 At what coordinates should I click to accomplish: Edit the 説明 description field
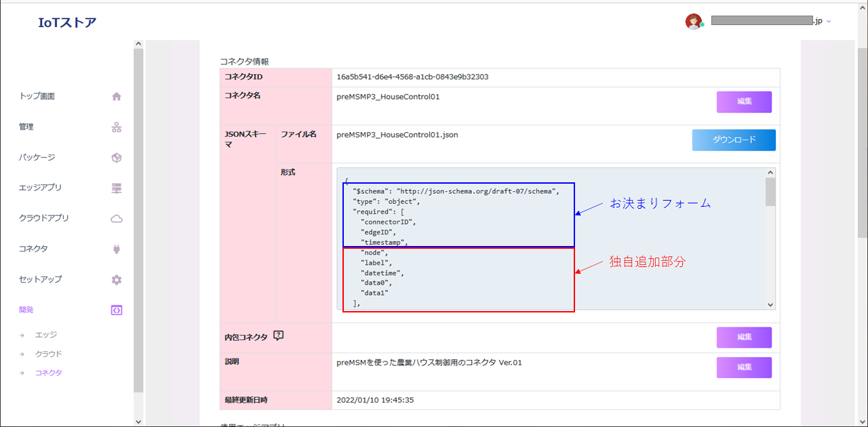(x=744, y=367)
